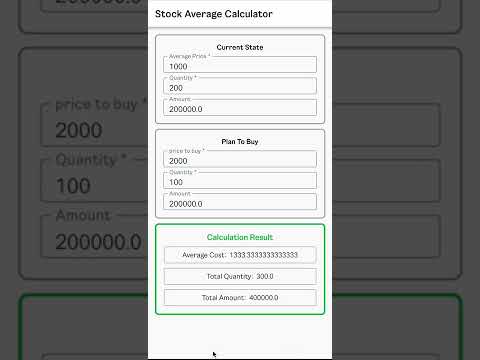Select the Average Cost result row
The height and width of the screenshot is (360, 480).
240,255
